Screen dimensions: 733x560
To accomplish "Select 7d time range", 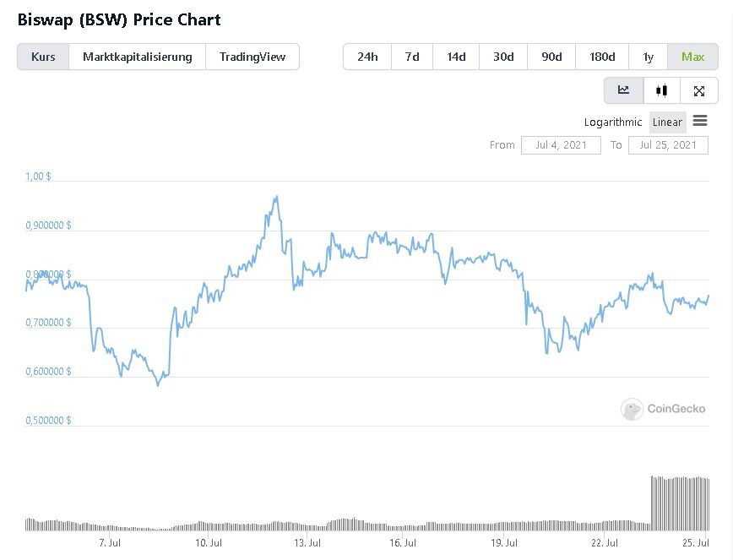I will [x=412, y=57].
